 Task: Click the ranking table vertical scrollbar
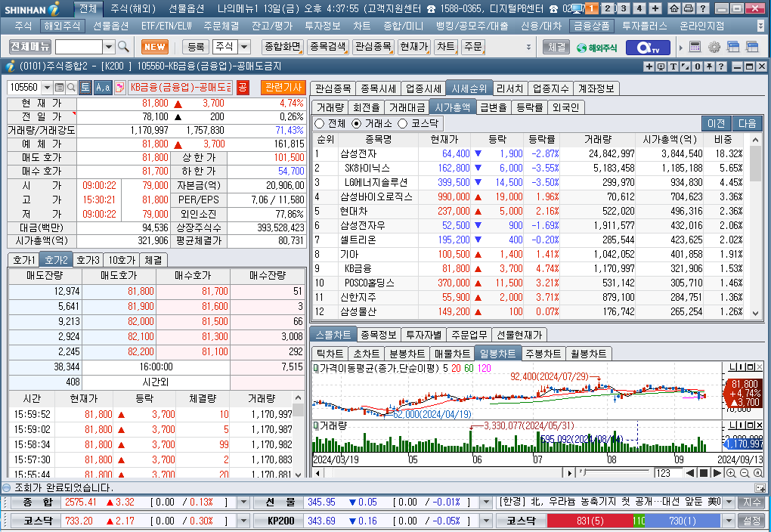coord(755,226)
